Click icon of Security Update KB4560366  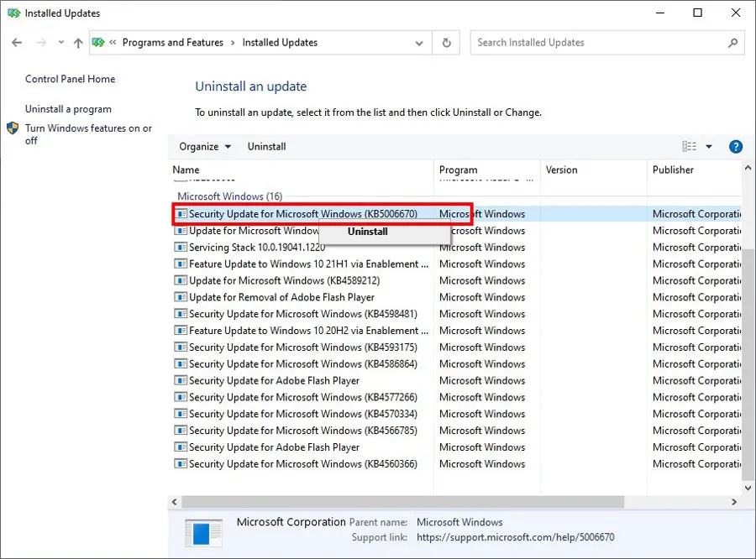tap(181, 464)
